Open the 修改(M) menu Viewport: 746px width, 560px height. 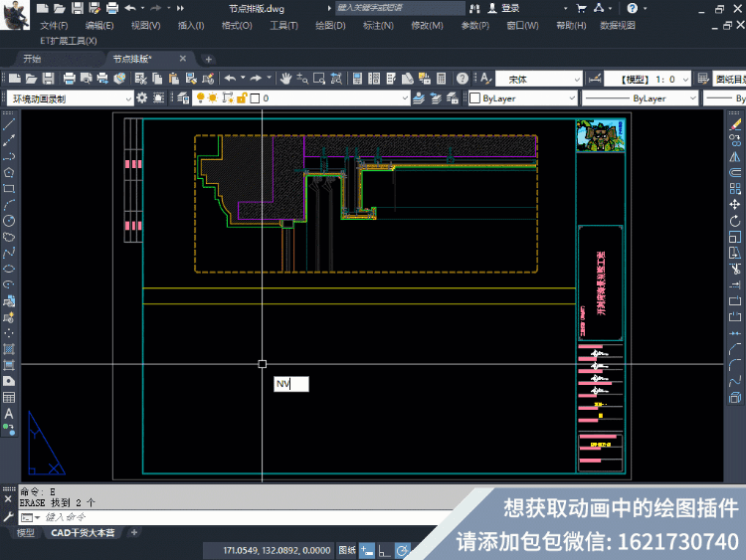coord(427,25)
